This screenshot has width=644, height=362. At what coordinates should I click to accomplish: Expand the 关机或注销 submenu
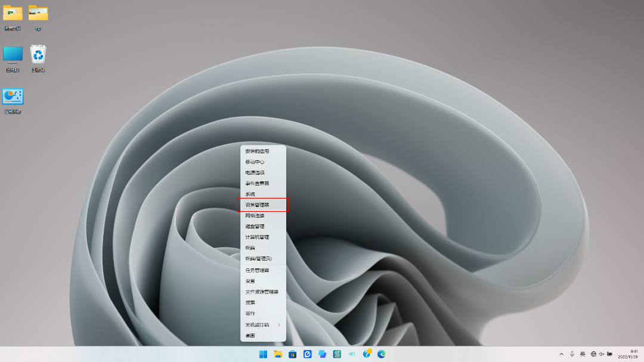[x=263, y=324]
